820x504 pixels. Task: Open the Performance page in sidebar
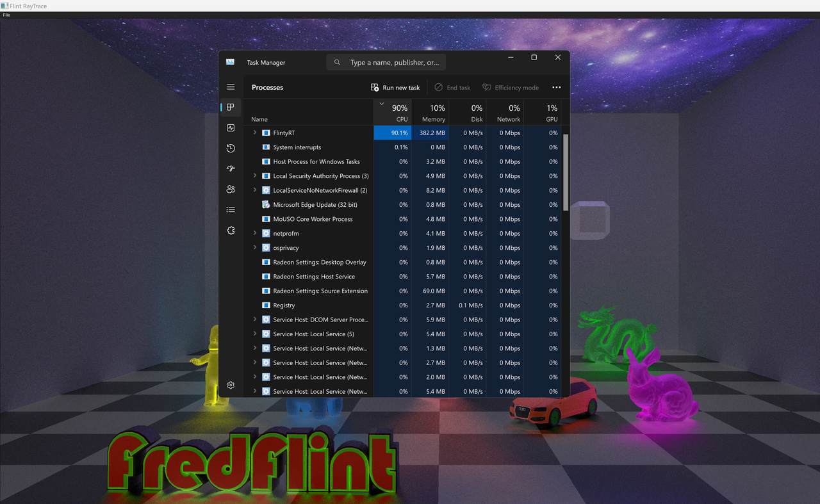tap(231, 128)
